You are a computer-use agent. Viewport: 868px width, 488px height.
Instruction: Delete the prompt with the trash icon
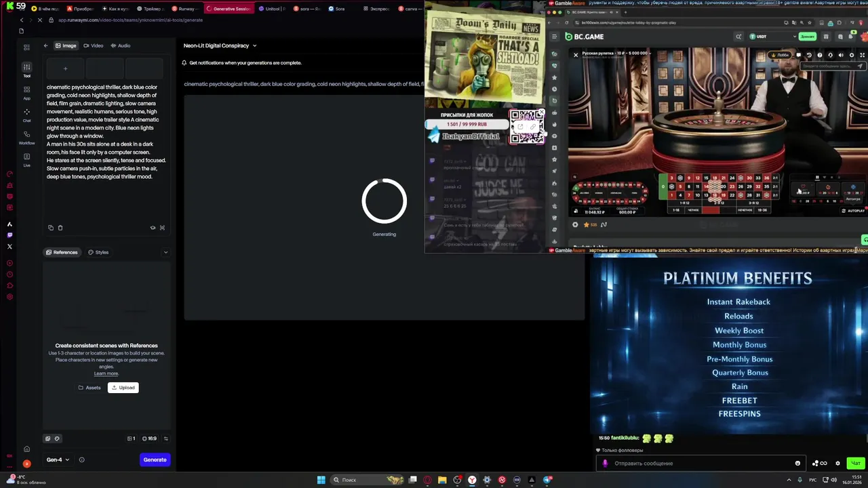60,228
